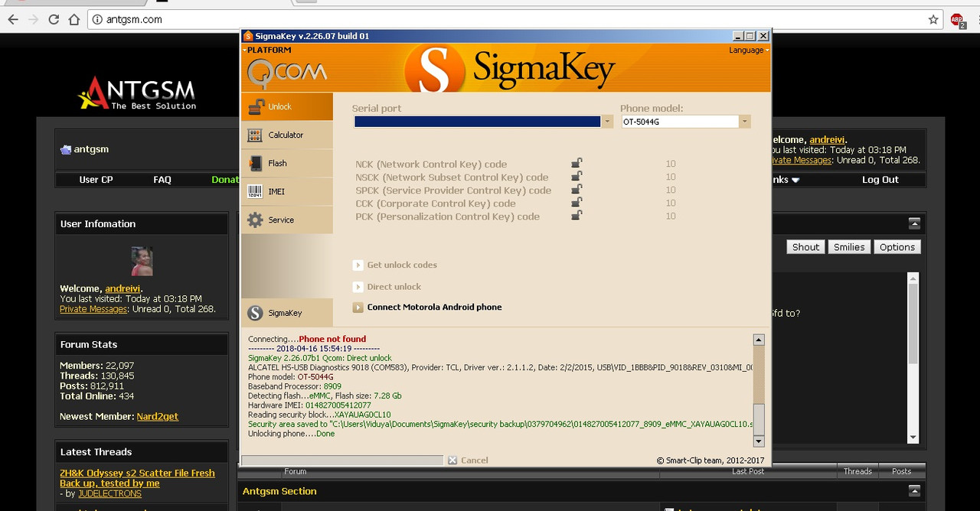
Task: Click Get unlock codes
Action: [x=402, y=265]
